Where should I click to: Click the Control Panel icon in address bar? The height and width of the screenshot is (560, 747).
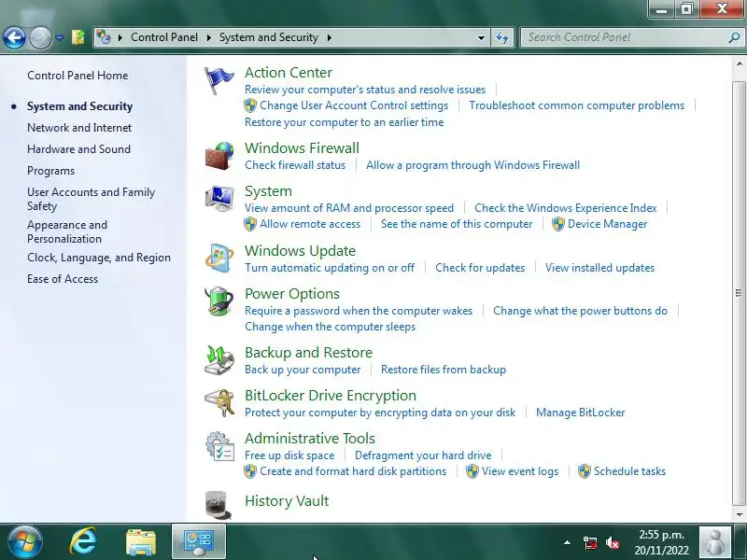coord(104,36)
